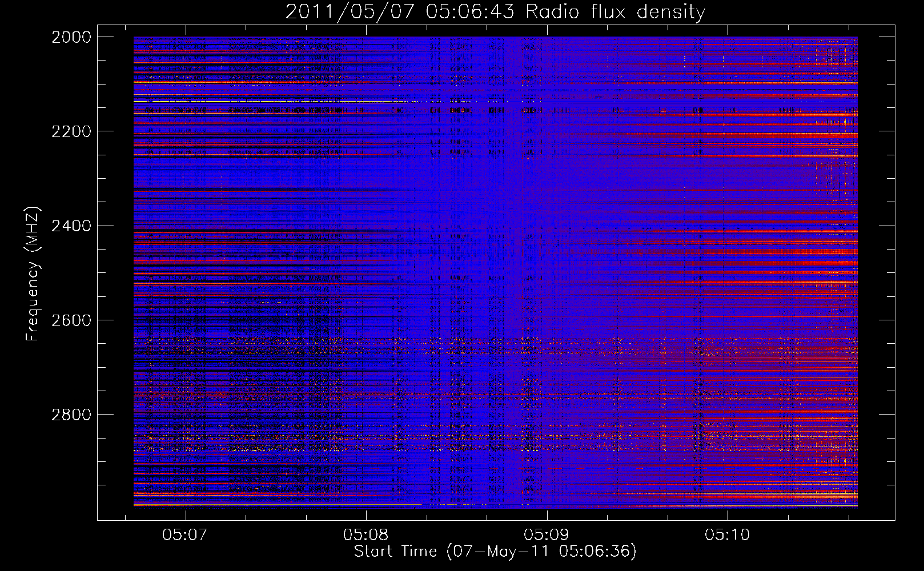Click the 'Start Time (07-May-11 05:06:36)' label

(x=495, y=552)
